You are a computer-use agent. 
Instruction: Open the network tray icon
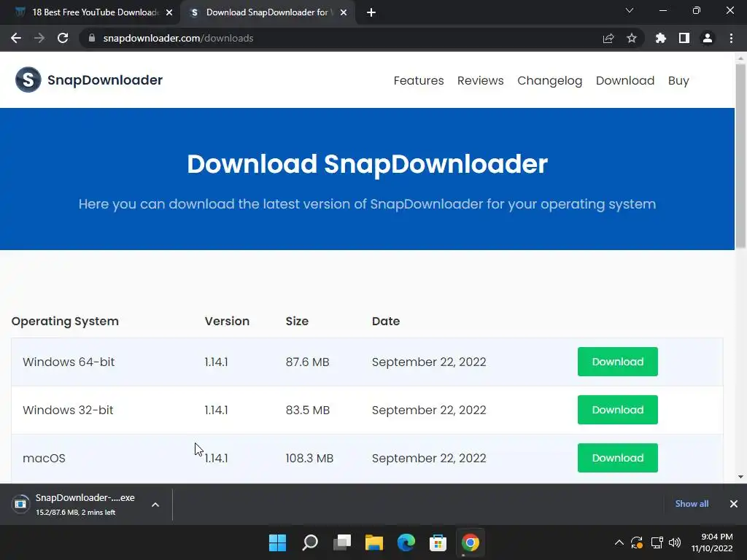click(657, 542)
